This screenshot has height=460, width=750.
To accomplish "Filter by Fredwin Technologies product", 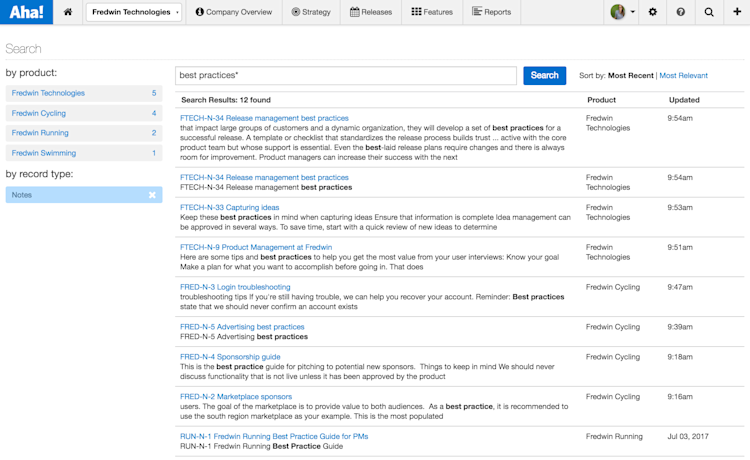I will [84, 93].
